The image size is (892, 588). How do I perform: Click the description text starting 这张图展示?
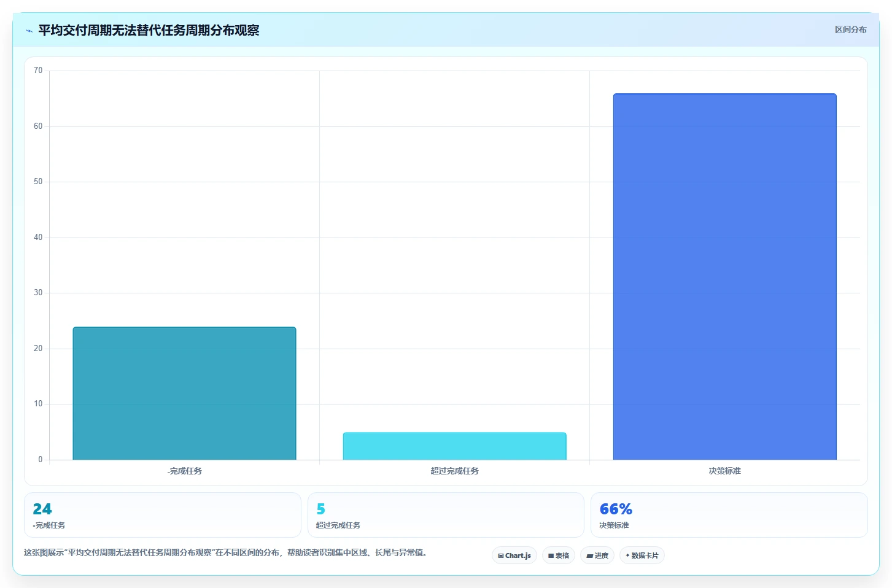tap(226, 552)
